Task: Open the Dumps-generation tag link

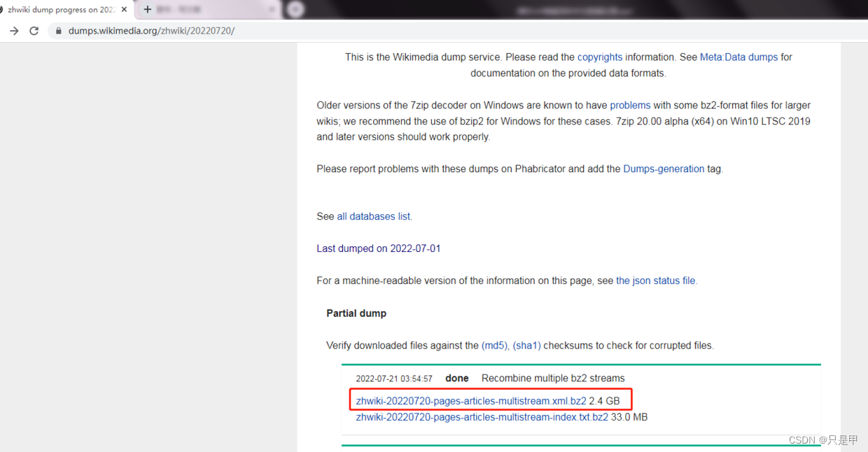Action: coord(664,169)
